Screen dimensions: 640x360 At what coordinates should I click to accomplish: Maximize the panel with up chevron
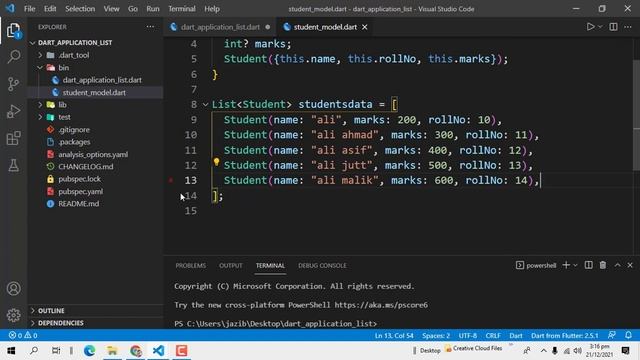618,265
